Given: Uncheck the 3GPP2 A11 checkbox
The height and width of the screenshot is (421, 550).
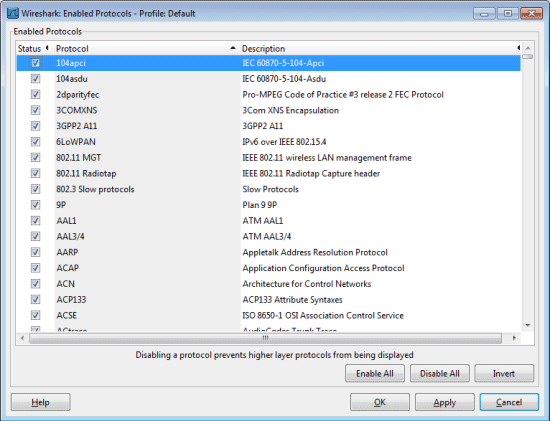Looking at the screenshot, I should tap(35, 126).
